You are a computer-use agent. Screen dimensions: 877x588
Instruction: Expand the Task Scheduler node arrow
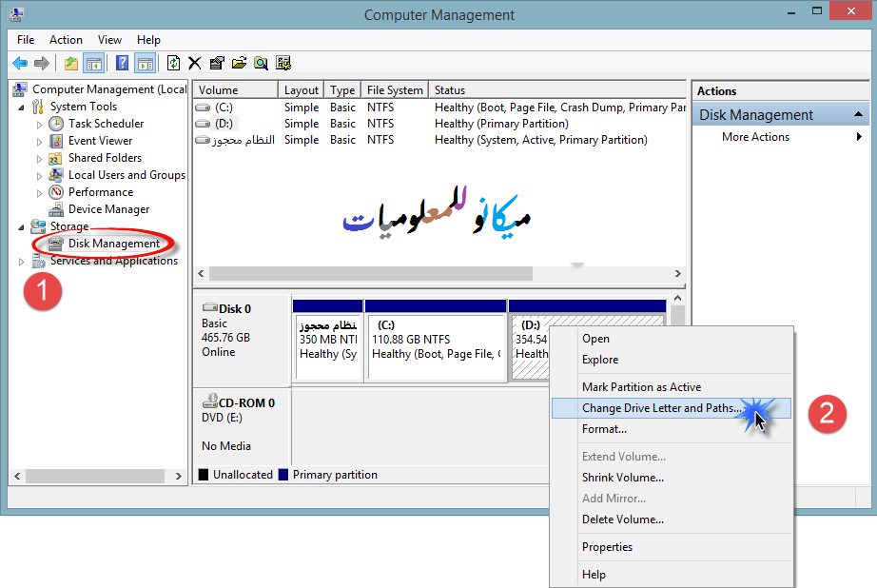[x=39, y=125]
